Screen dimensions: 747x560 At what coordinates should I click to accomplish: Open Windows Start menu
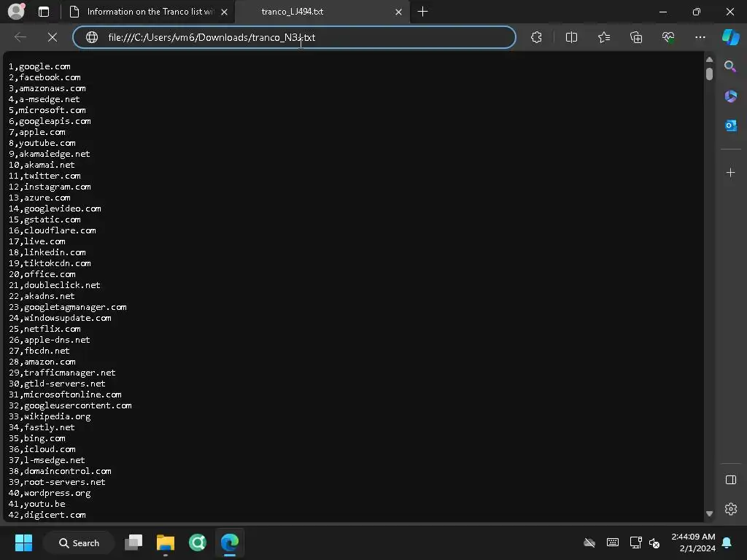23,542
